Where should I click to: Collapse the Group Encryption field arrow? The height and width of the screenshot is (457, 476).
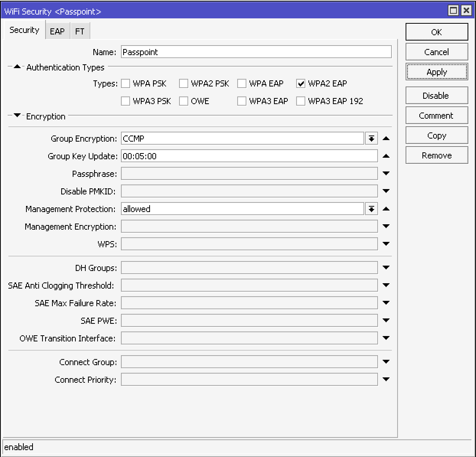[386, 139]
